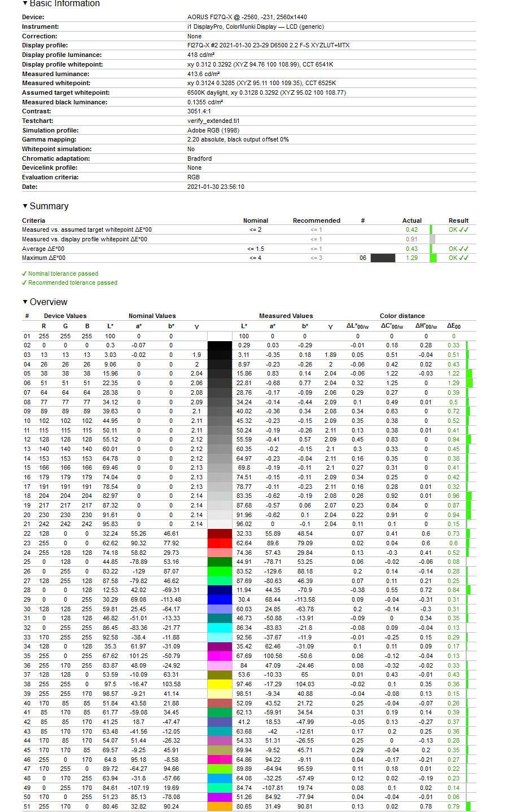Click the measured luminance 413.6 cd/m²

pyautogui.click(x=204, y=73)
